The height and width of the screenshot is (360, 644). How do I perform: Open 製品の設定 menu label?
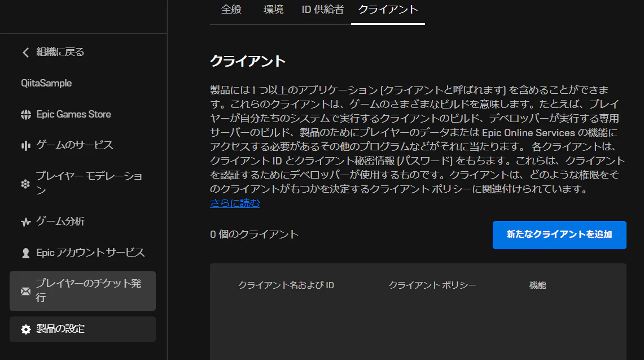pos(60,329)
